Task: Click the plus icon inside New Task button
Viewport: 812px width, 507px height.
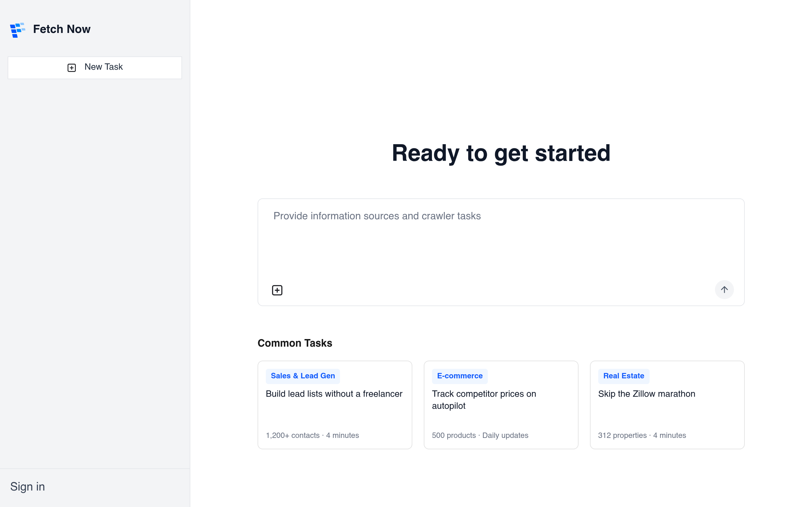Action: click(x=71, y=68)
